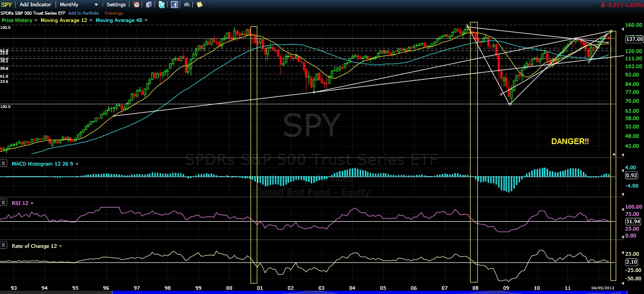
Task: Click the binoculars icon in toolbar
Action: (x=187, y=5)
